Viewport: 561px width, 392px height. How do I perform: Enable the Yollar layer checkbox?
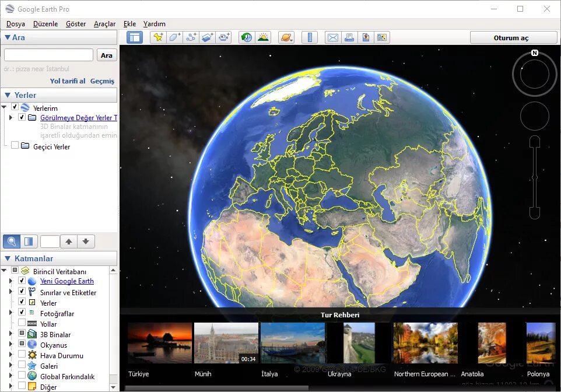click(x=22, y=323)
